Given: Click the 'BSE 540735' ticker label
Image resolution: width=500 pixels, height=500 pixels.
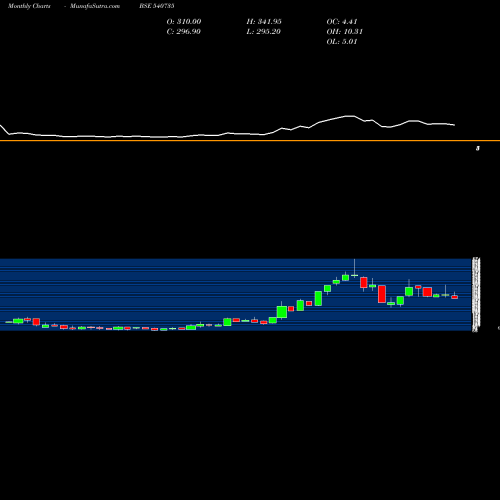Looking at the screenshot, I should tap(157, 6).
